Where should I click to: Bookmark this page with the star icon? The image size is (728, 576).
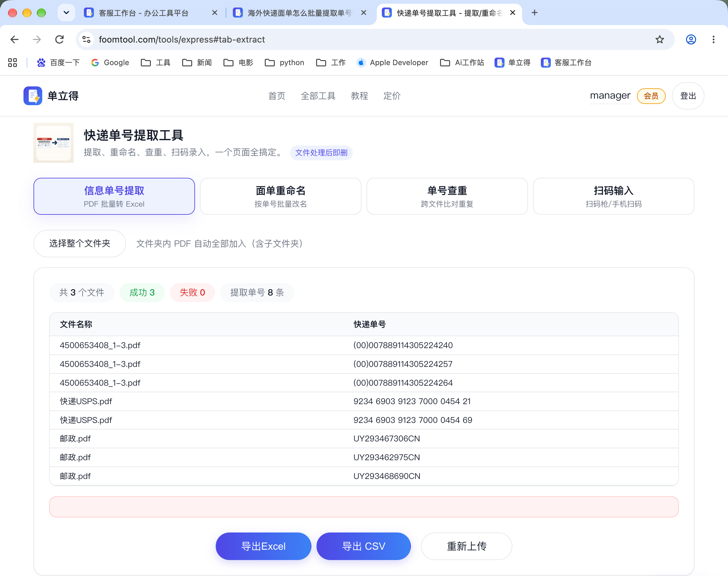coord(659,39)
